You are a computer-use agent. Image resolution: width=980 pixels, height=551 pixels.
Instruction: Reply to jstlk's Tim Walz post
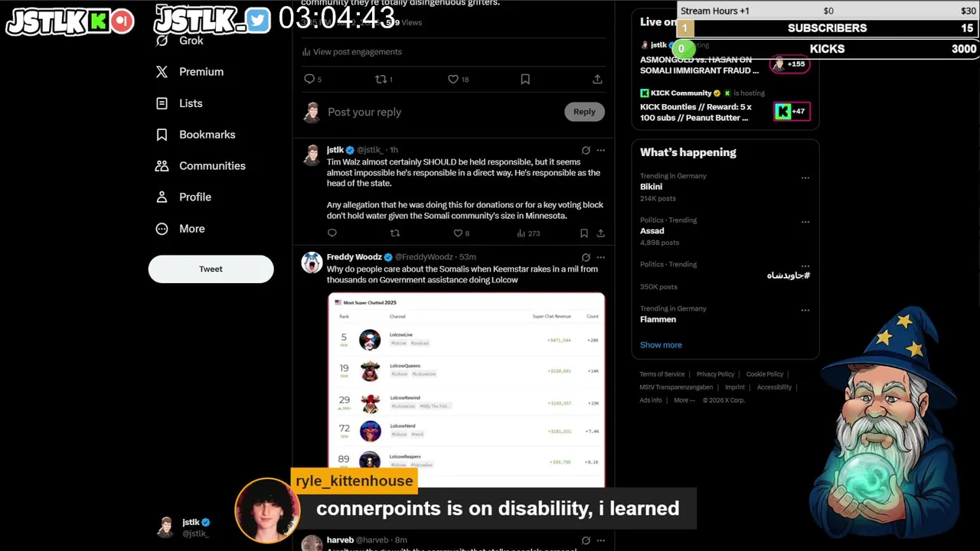pos(332,233)
